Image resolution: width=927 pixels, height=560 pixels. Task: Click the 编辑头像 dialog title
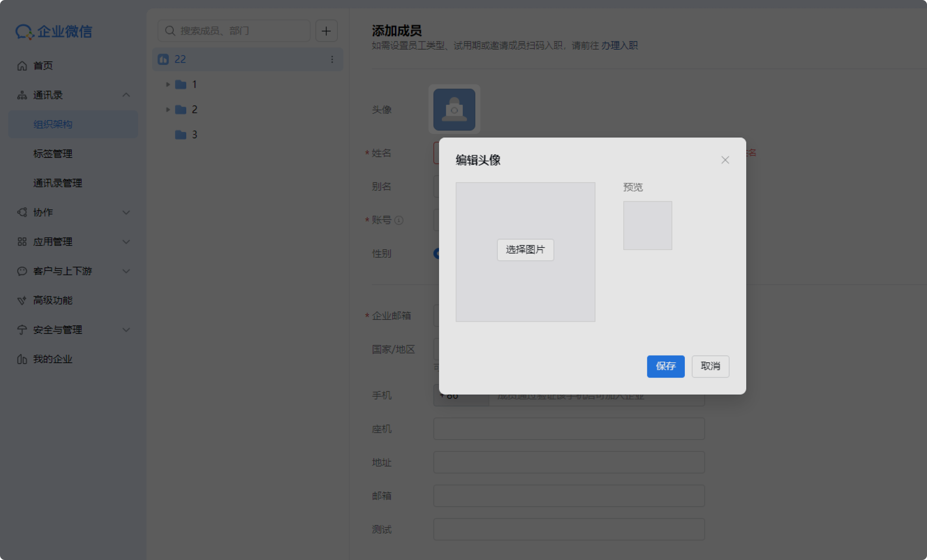tap(478, 160)
